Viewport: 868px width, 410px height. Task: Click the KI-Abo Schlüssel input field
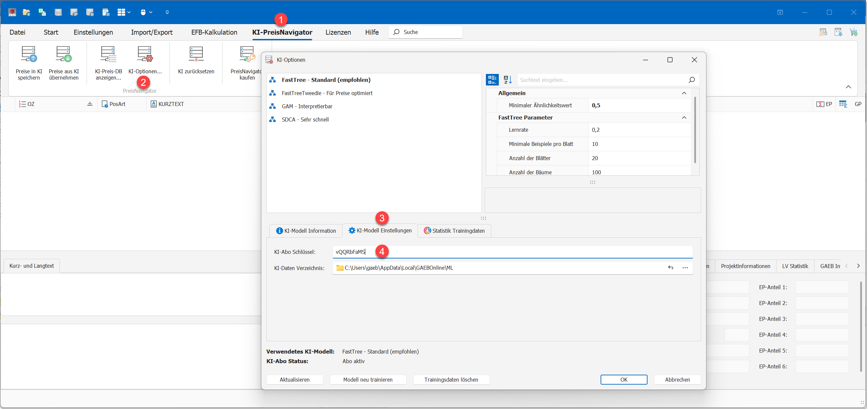click(x=512, y=252)
